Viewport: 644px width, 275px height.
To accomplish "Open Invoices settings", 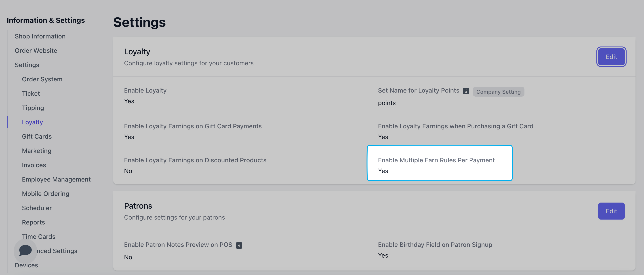I will 34,165.
